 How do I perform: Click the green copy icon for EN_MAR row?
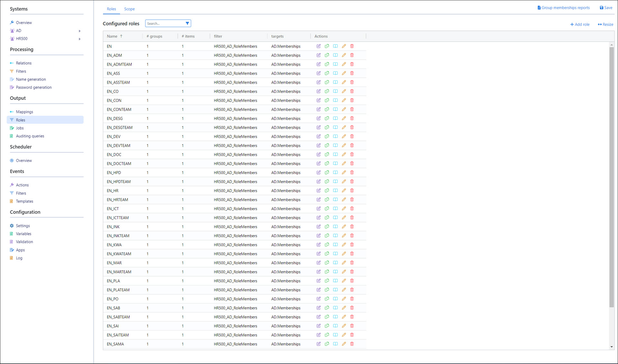pos(327,263)
